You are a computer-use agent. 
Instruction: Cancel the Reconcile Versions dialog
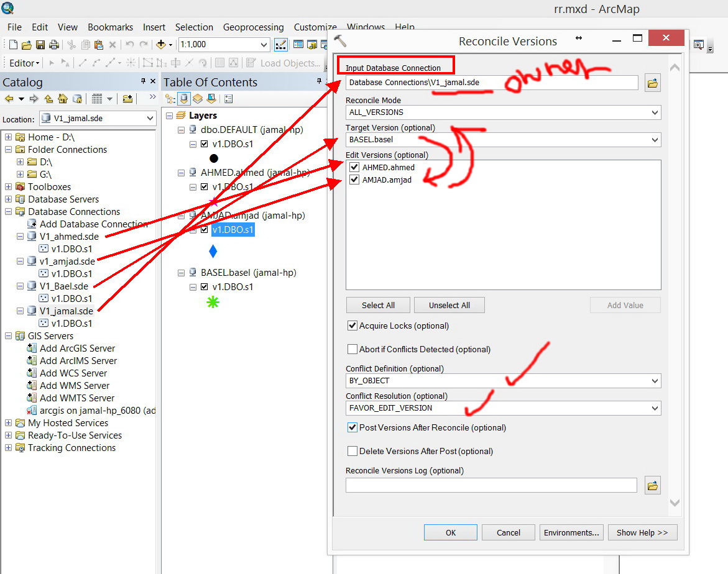(509, 533)
